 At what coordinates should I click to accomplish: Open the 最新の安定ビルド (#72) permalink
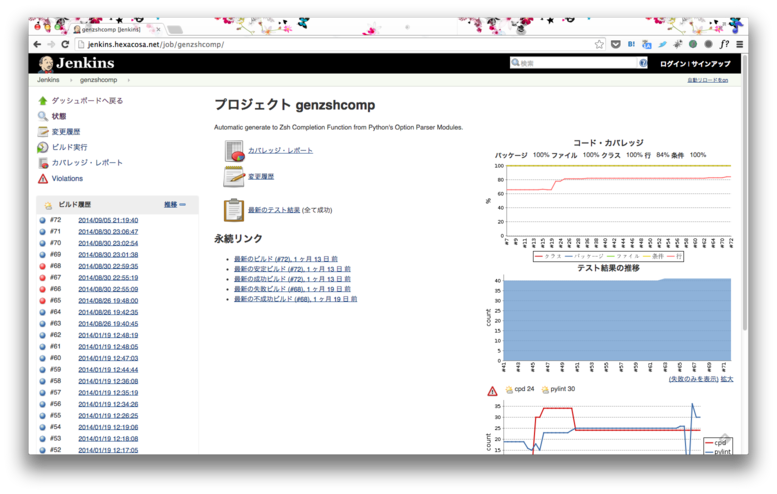[292, 269]
